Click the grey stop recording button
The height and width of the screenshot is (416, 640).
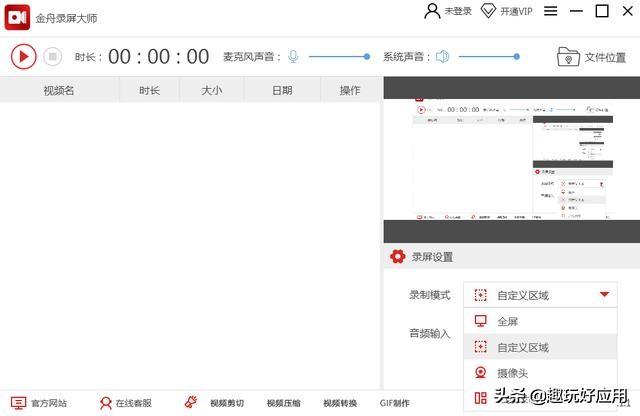[53, 56]
